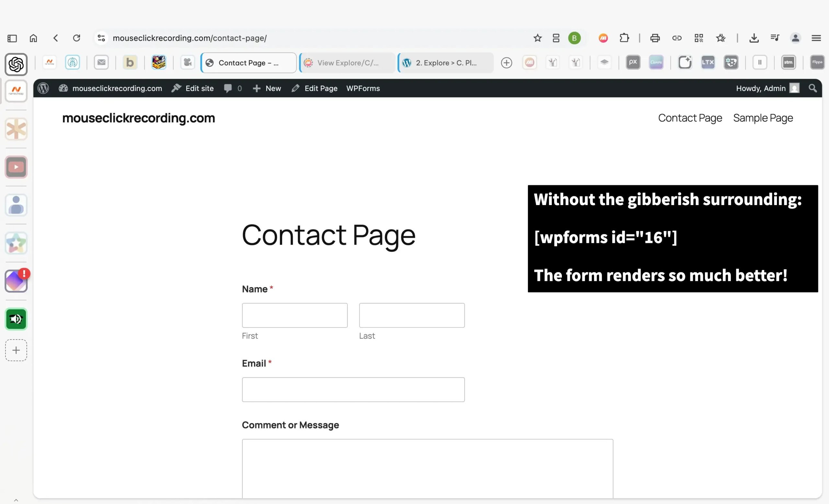Click the print icon in toolbar

click(x=655, y=38)
